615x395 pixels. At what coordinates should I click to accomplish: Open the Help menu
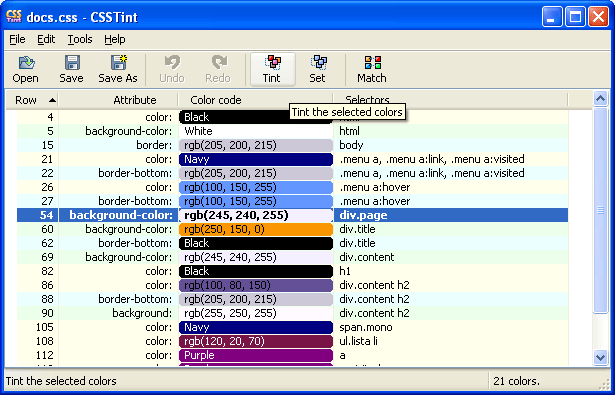tap(115, 39)
